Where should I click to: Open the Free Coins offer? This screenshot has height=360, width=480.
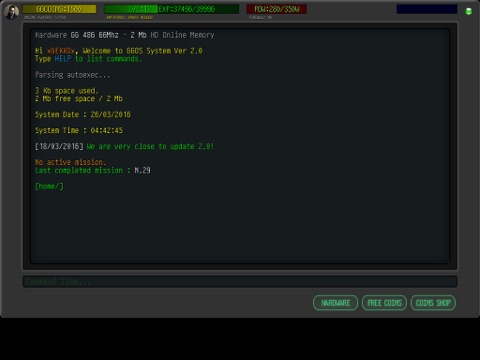tap(384, 303)
